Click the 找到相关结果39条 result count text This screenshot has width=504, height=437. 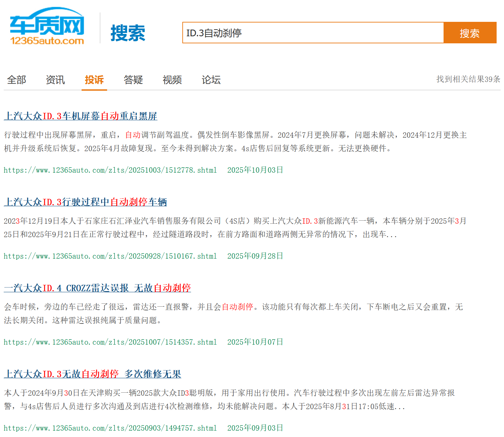pos(468,79)
